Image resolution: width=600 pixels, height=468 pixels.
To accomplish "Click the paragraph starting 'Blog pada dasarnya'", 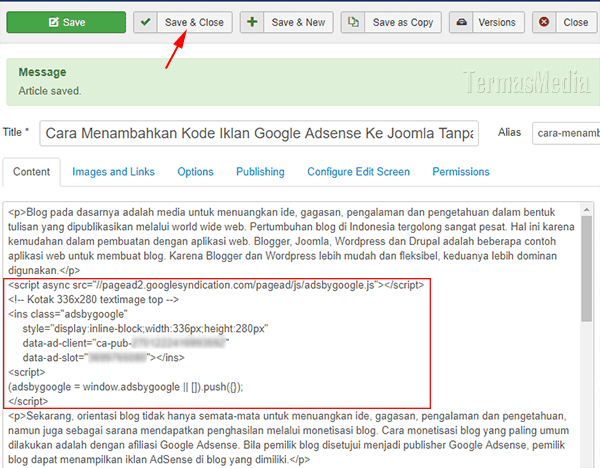I will tap(291, 241).
